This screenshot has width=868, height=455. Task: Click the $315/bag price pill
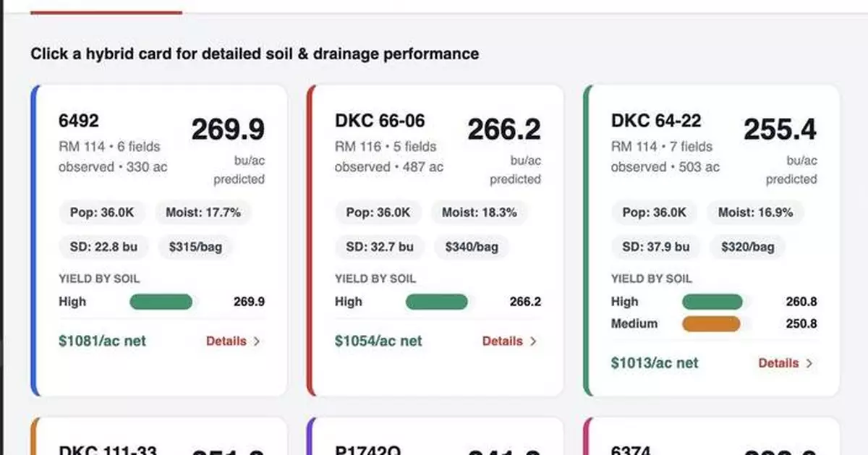195,247
